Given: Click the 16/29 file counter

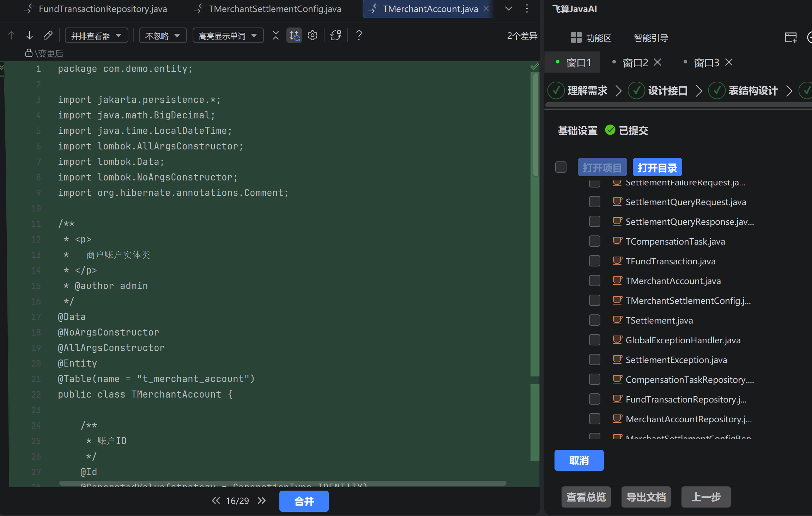Looking at the screenshot, I should coord(237,501).
